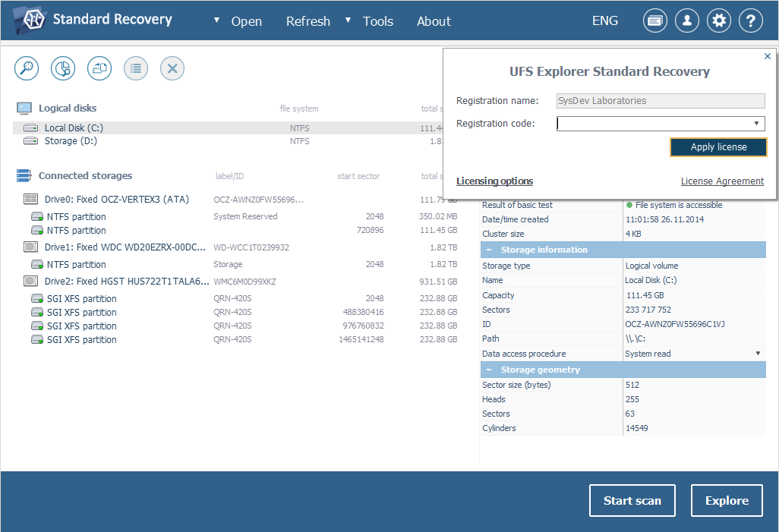Image resolution: width=779 pixels, height=532 pixels.
Task: Close the registration dialog
Action: tap(768, 56)
